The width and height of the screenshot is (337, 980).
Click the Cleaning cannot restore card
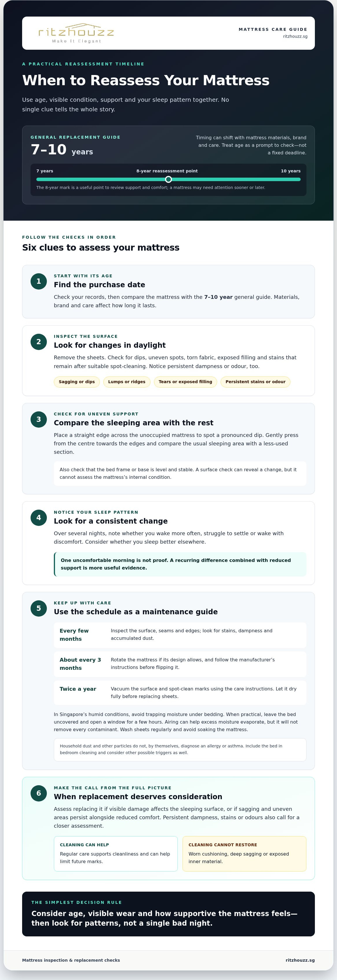coord(244,854)
